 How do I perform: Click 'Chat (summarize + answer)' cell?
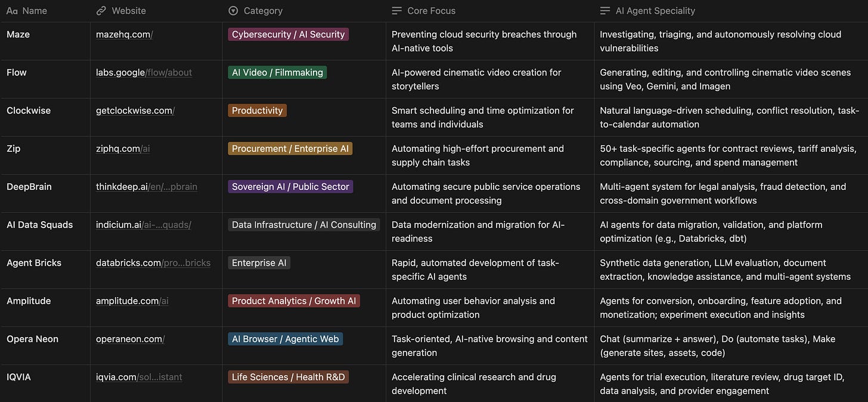731,346
